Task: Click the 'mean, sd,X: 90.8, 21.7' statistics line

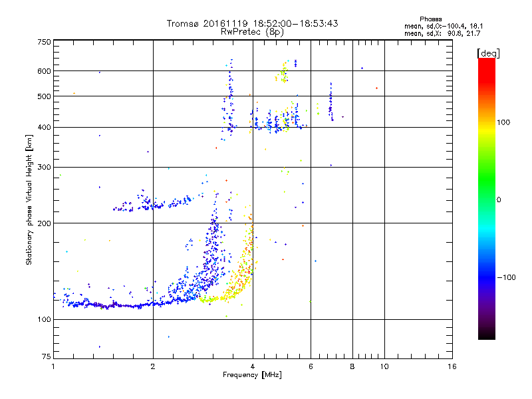Action: pos(442,33)
